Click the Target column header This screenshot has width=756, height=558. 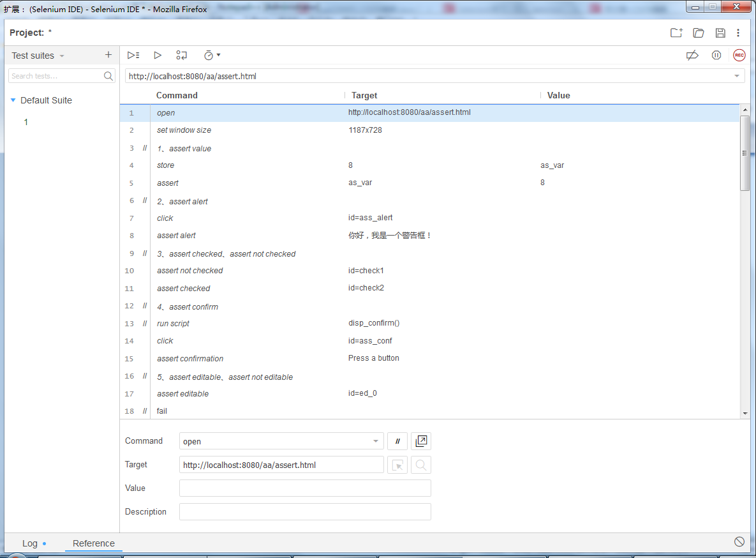[364, 96]
